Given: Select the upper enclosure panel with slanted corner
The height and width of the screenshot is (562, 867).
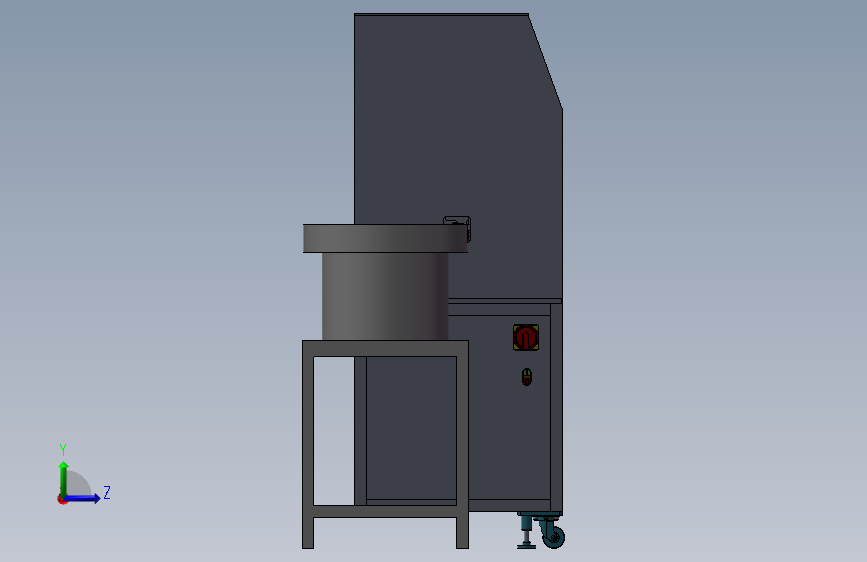Looking at the screenshot, I should [458, 157].
